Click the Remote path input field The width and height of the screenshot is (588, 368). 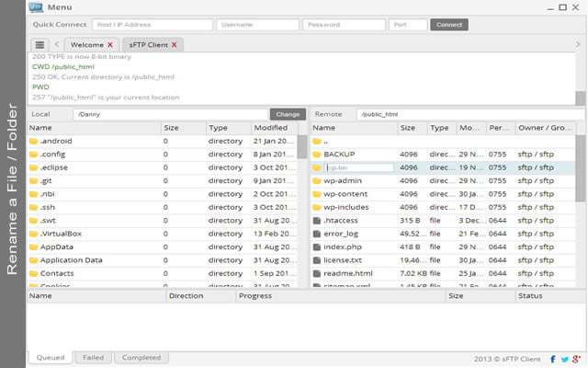[x=469, y=114]
